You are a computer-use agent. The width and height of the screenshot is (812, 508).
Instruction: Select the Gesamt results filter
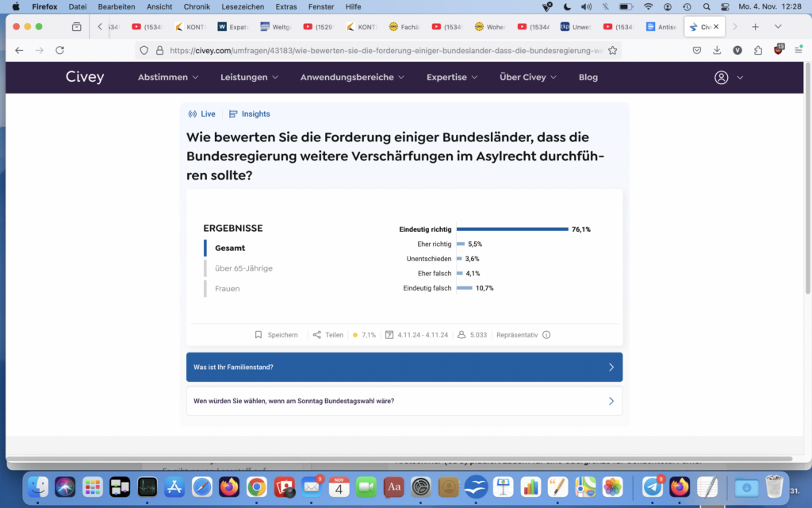coord(230,248)
